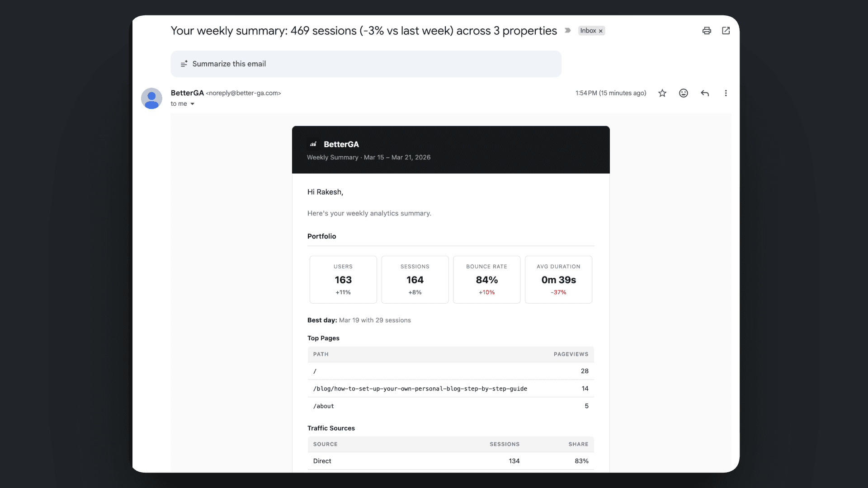Star this BetterGA email
Image resolution: width=868 pixels, height=488 pixels.
pyautogui.click(x=662, y=93)
